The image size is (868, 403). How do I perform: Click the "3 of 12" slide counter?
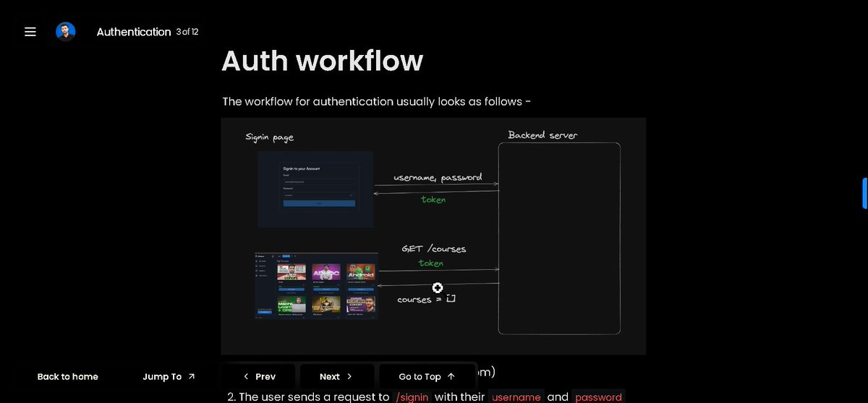point(187,32)
